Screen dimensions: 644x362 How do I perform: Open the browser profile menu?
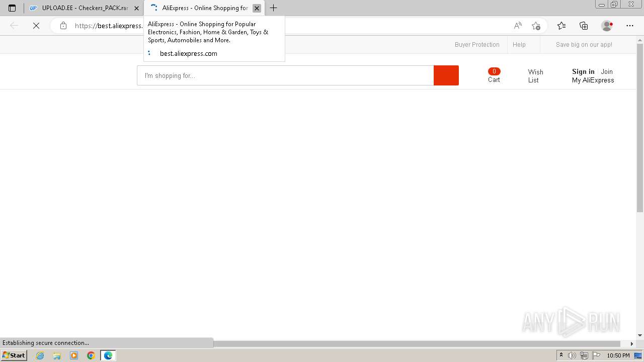point(607,26)
